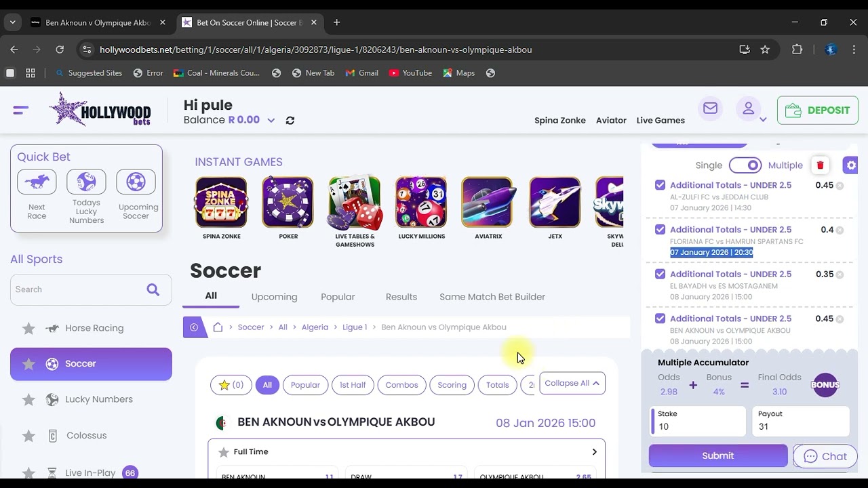Go back using the breadcrumb arrow button
The image size is (868, 488).
194,327
